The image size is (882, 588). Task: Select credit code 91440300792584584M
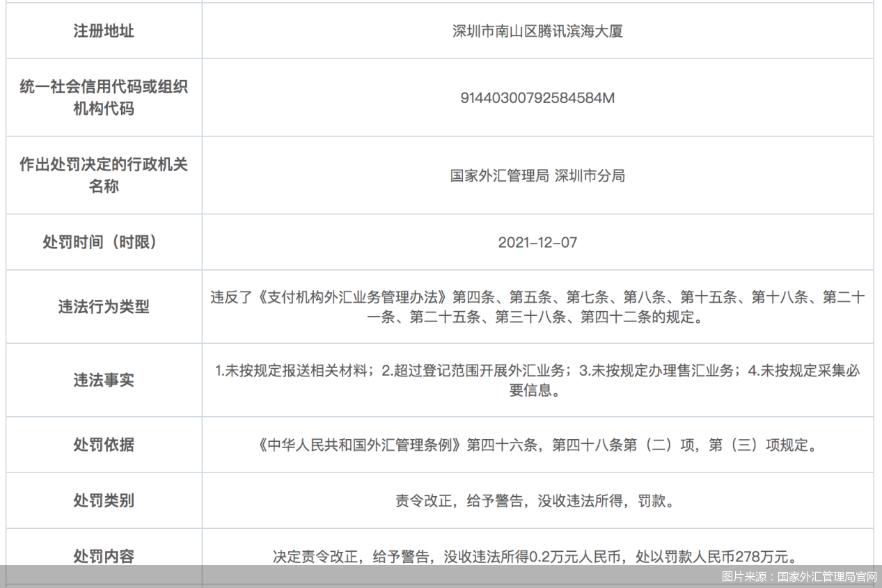click(537, 98)
